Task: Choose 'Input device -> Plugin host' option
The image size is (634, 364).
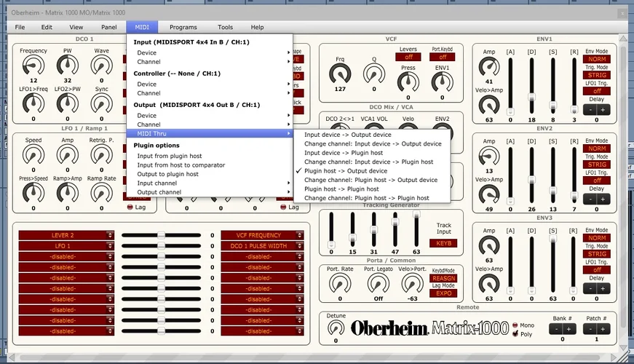Action: [x=344, y=153]
